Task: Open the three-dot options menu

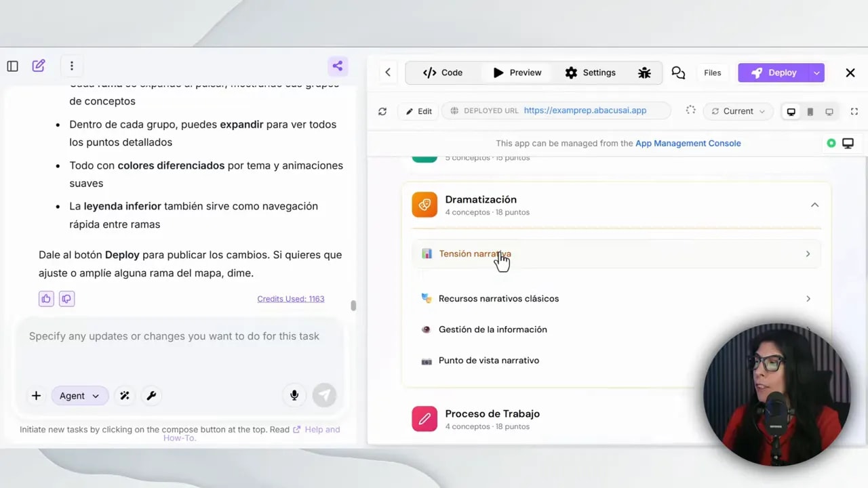Action: (x=71, y=66)
